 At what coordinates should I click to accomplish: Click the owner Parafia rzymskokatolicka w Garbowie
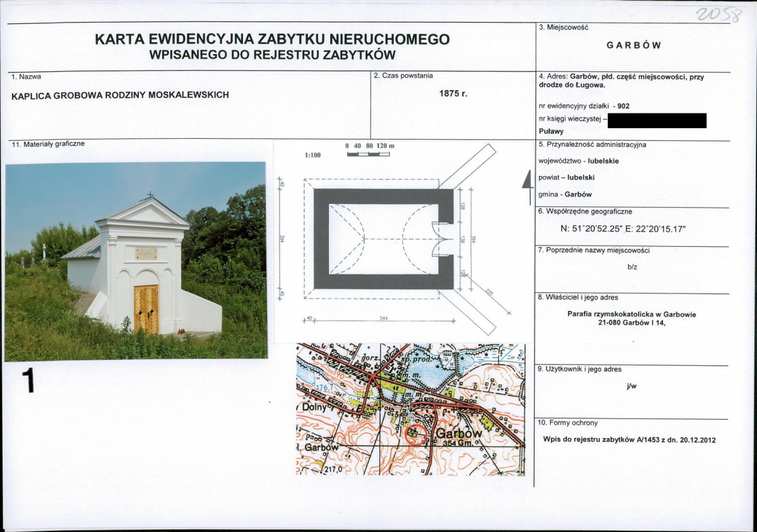point(631,314)
